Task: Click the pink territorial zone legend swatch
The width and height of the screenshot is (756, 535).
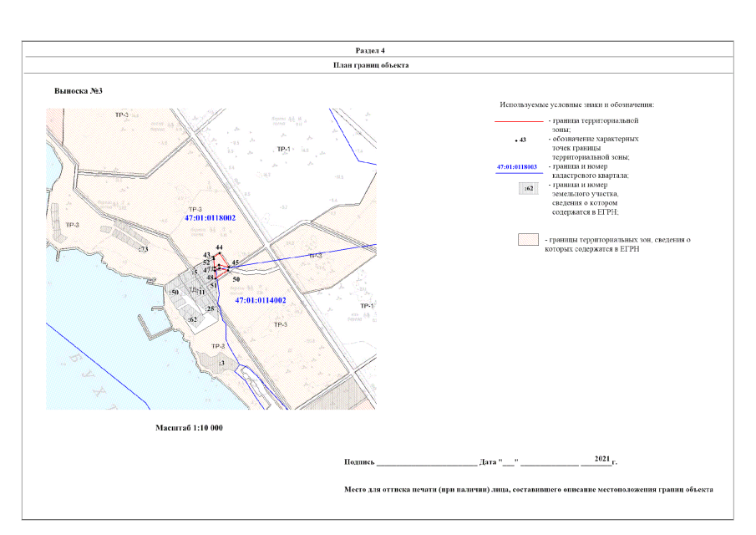Action: pos(527,240)
